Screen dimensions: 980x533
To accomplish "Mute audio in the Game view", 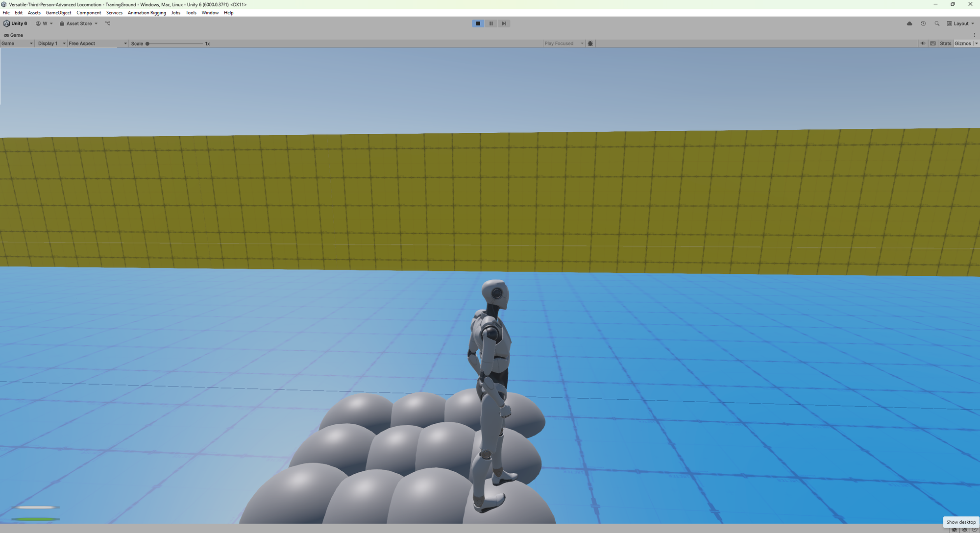I will pos(923,44).
